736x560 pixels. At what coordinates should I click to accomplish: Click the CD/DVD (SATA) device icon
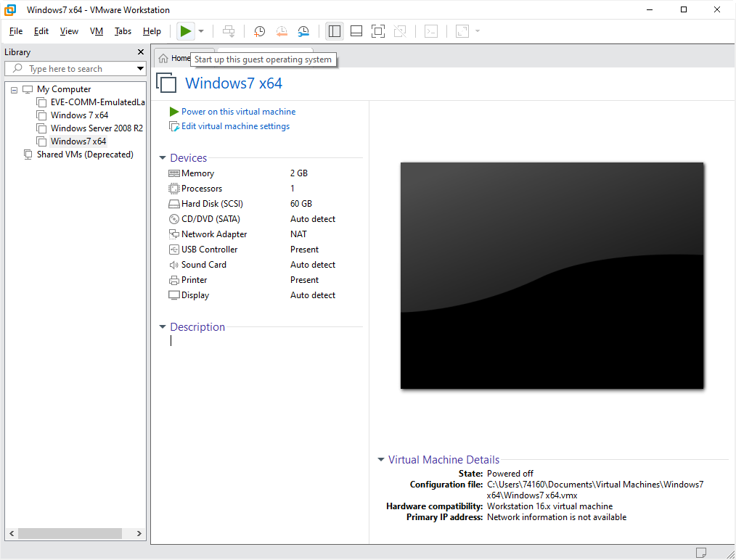pos(174,219)
